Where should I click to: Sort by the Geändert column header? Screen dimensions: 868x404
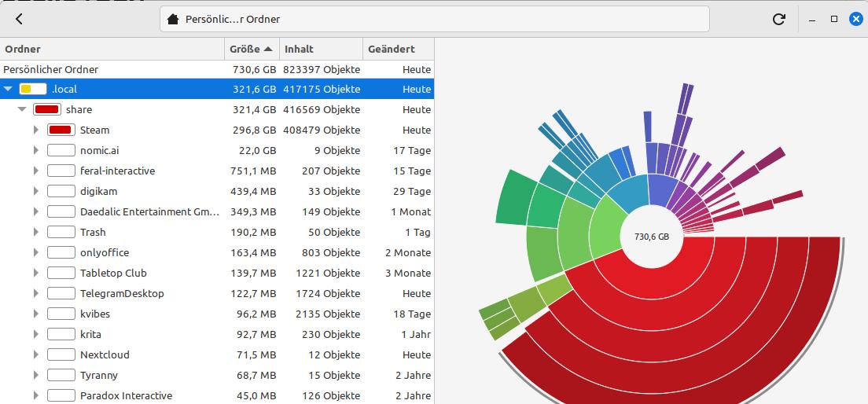pos(399,49)
